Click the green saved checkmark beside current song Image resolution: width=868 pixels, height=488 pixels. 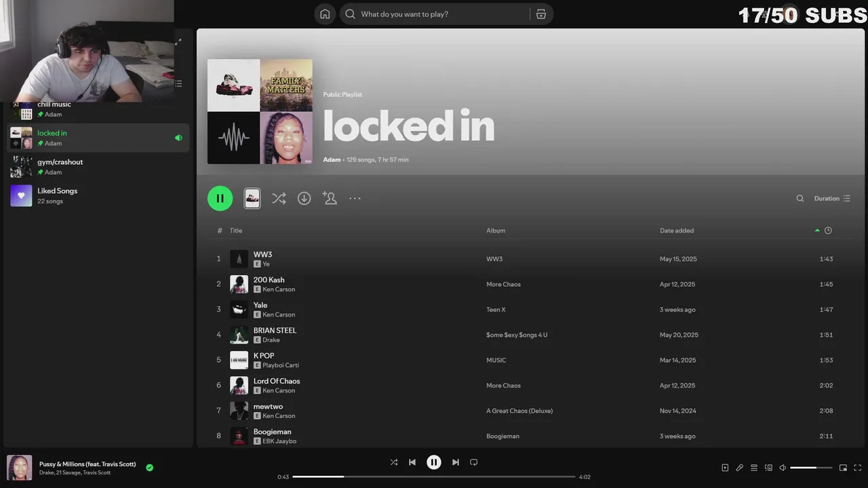[x=149, y=468]
